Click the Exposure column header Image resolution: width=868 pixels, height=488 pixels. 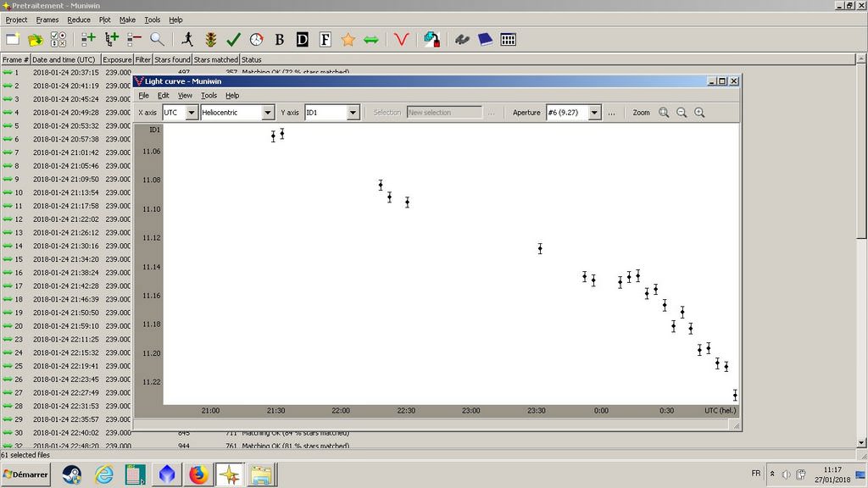(x=117, y=59)
